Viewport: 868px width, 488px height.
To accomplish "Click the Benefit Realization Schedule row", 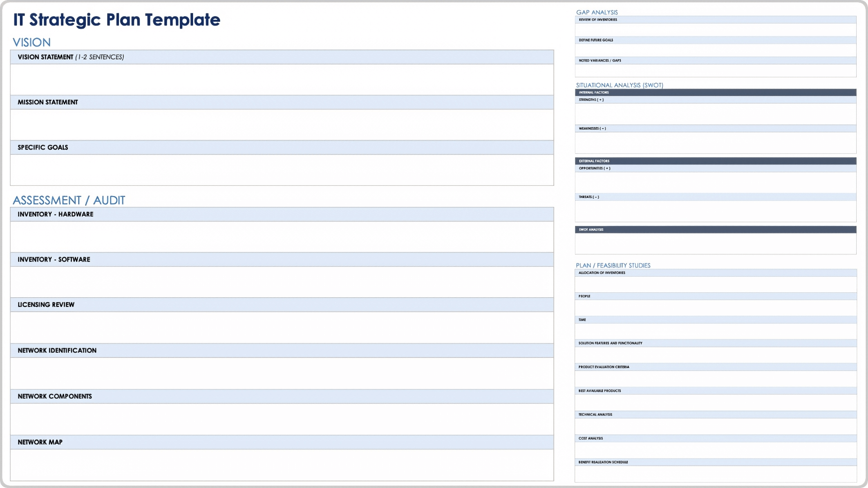I will pyautogui.click(x=716, y=462).
